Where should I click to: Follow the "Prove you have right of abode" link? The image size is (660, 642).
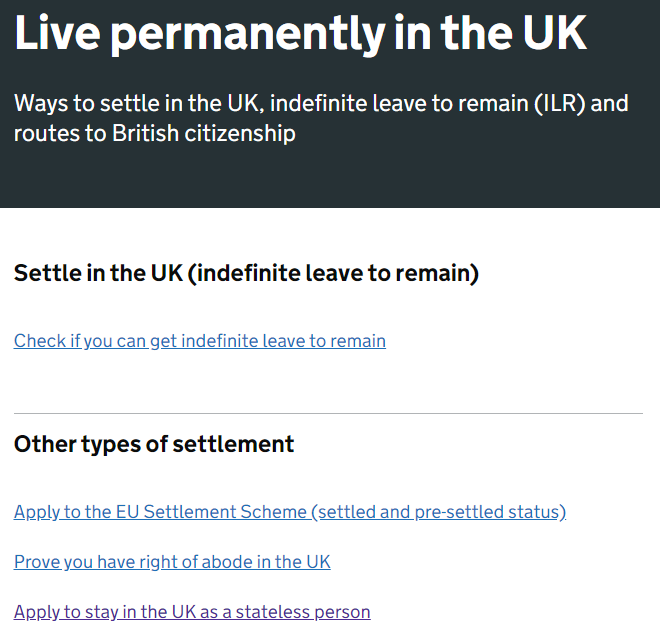[172, 562]
